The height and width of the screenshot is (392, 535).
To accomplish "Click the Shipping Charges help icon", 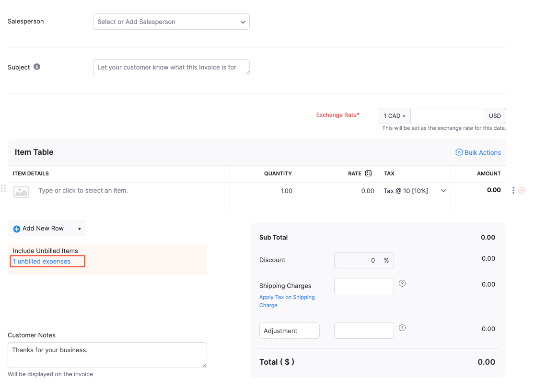I will (402, 283).
